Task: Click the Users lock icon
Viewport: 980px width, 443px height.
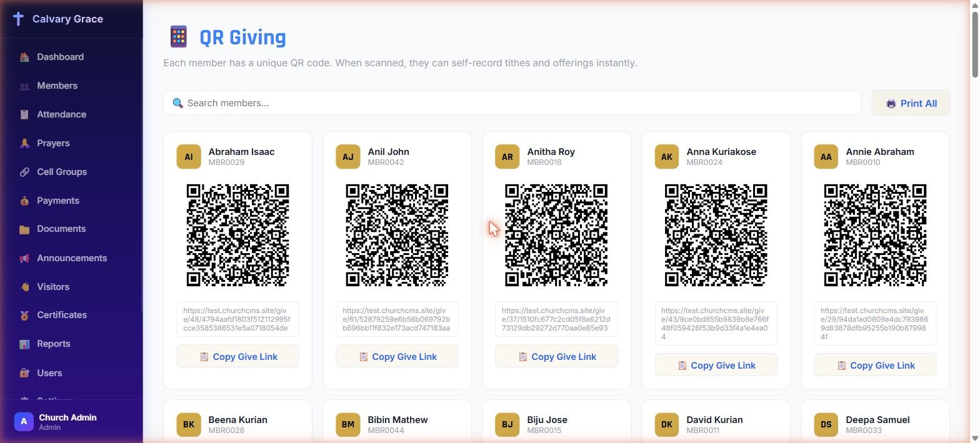Action: coord(24,374)
